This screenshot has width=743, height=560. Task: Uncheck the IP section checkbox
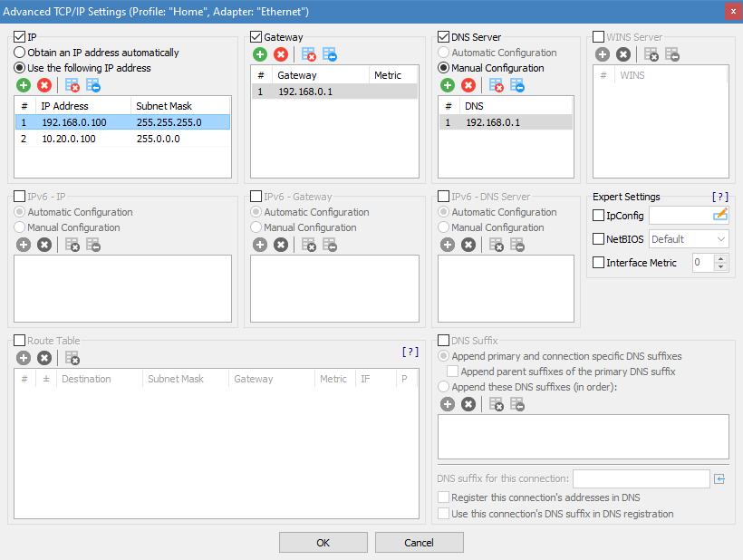click(19, 37)
